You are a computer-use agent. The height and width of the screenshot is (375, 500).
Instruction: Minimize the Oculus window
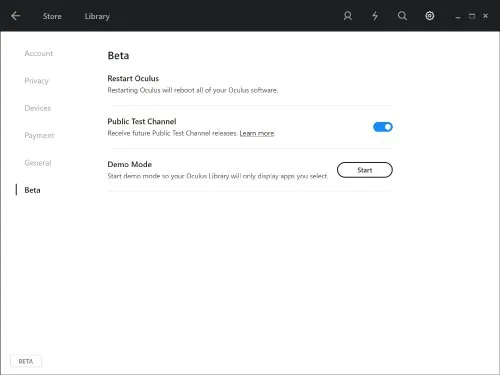pos(458,16)
